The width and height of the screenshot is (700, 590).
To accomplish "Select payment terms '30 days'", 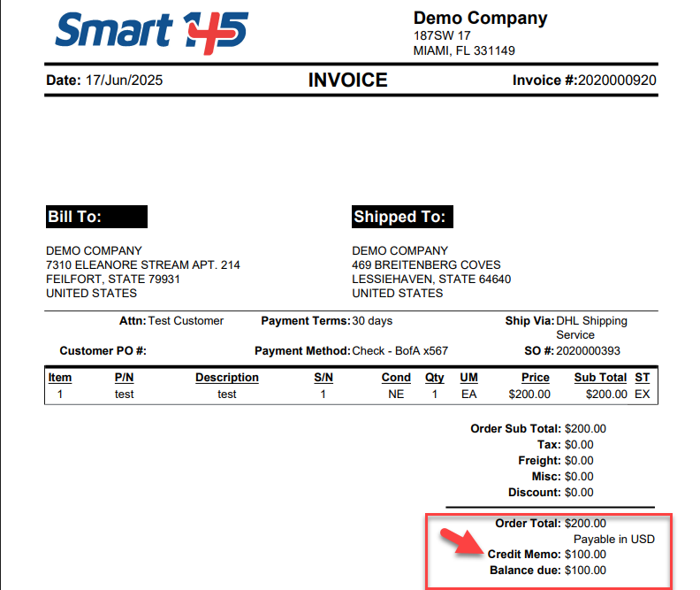I will pyautogui.click(x=372, y=321).
